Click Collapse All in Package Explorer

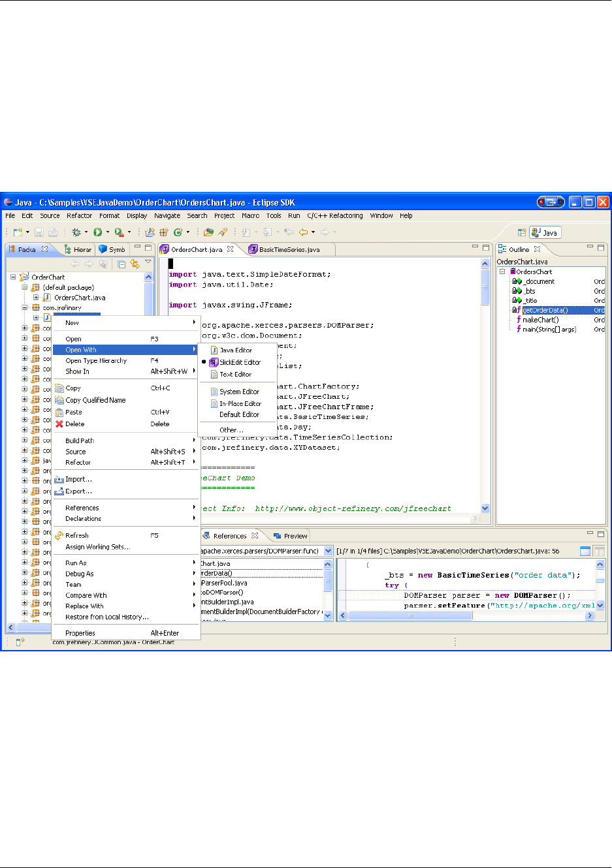pyautogui.click(x=121, y=264)
